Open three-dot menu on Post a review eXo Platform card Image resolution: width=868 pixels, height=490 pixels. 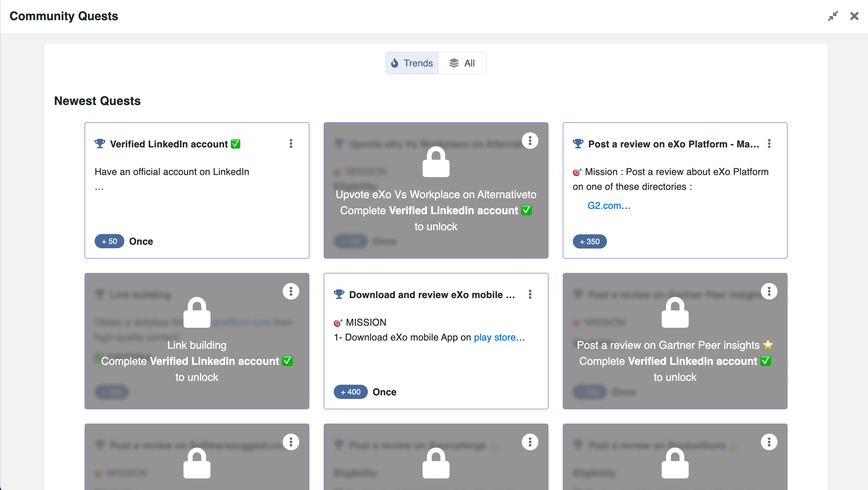769,144
